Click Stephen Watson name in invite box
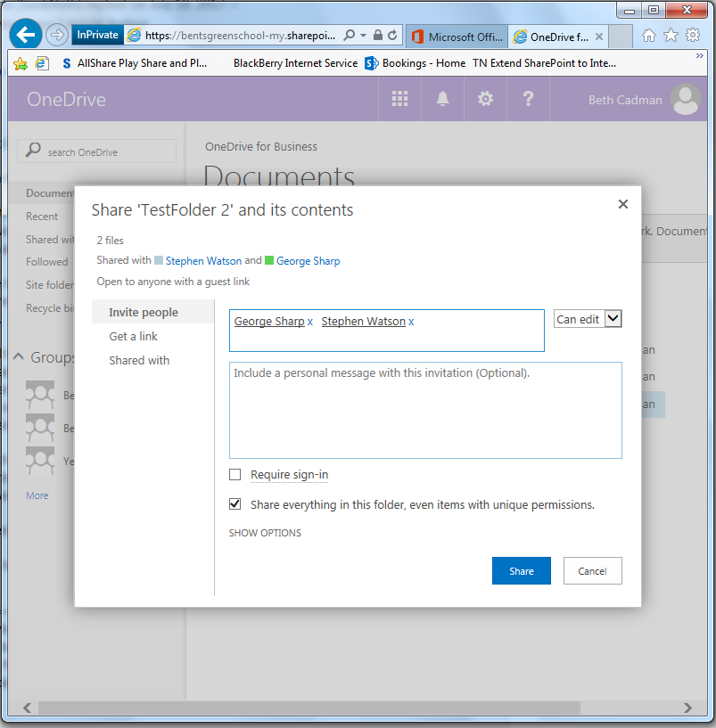 pyautogui.click(x=363, y=322)
